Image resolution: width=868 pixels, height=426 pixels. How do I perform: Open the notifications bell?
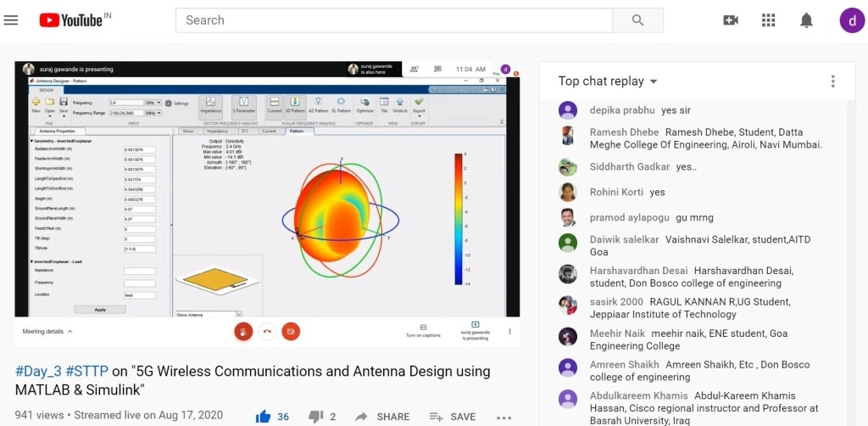807,20
